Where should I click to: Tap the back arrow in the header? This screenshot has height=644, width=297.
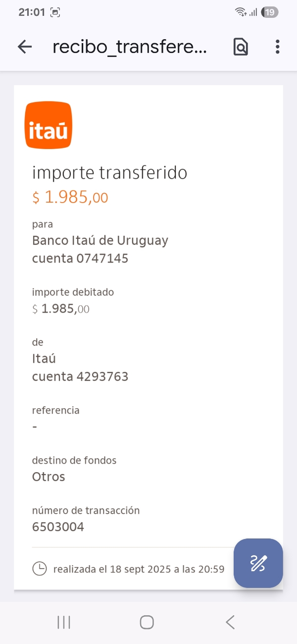click(24, 47)
